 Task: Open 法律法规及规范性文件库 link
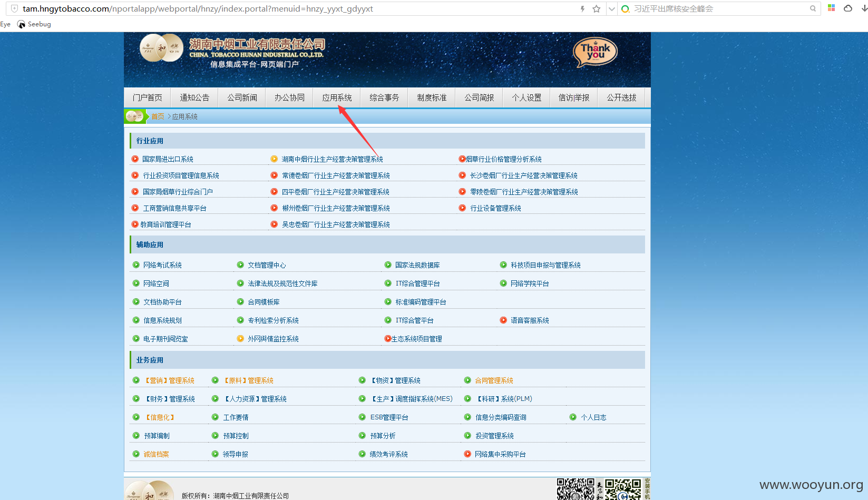282,283
